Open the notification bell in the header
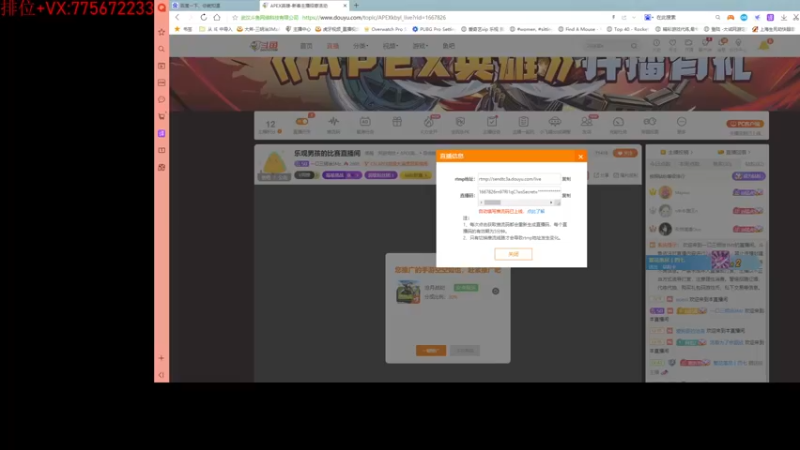Image resolution: width=800 pixels, height=450 pixels. click(x=764, y=45)
